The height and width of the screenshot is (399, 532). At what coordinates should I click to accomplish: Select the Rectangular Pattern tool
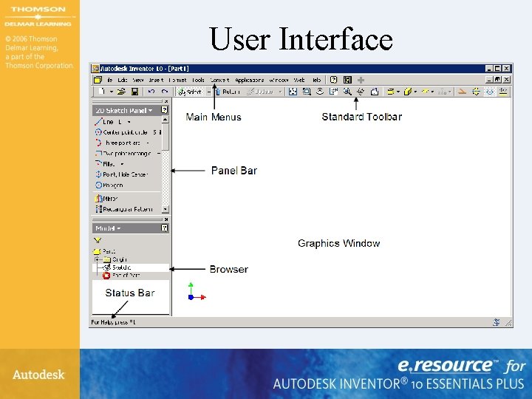(x=124, y=209)
